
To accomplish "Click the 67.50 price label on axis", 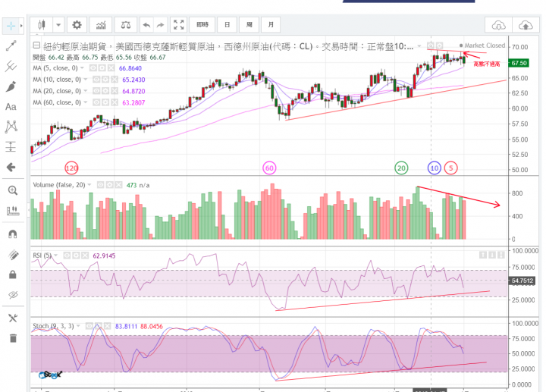I will pyautogui.click(x=519, y=63).
